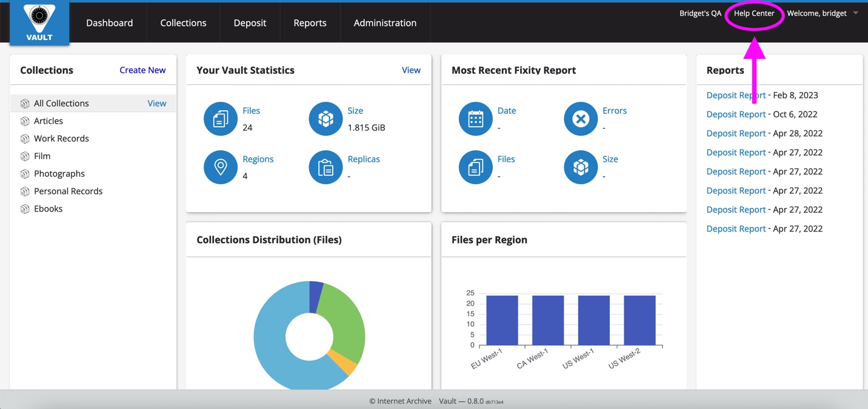Viewport: 868px width, 409px height.
Task: Open the Feb 8, 2023 Deposit Report
Action: tap(736, 95)
